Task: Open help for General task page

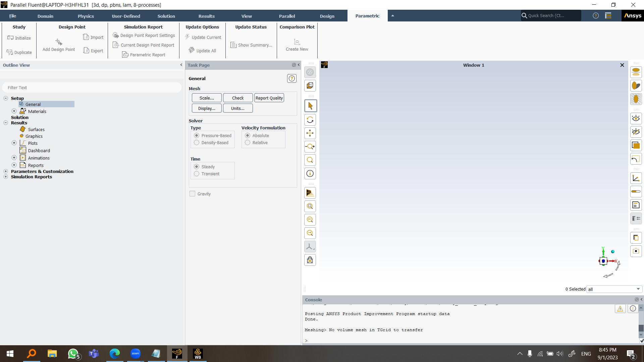Action: 292,78
